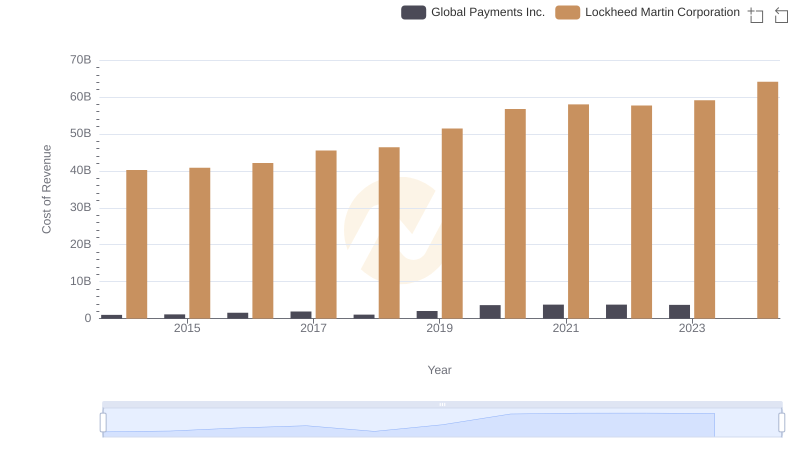Image resolution: width=800 pixels, height=461 pixels.
Task: Toggle Global Payments Inc. legend series
Action: pos(472,12)
